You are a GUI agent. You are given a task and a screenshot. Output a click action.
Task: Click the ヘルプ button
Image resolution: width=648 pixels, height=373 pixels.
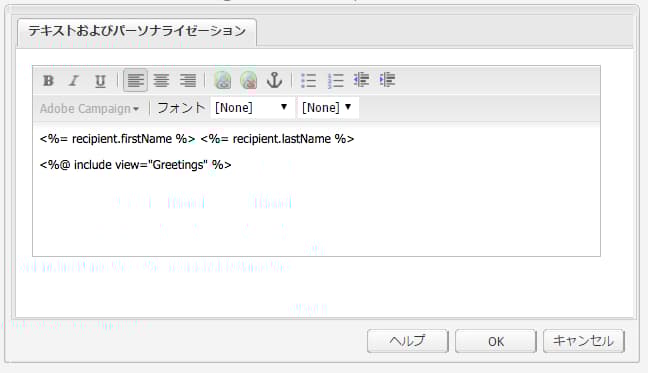(407, 341)
